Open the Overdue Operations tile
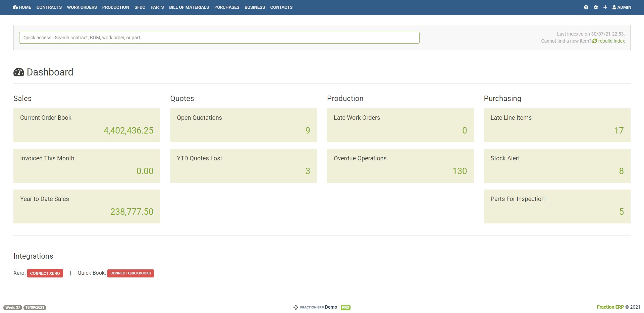 (400, 166)
